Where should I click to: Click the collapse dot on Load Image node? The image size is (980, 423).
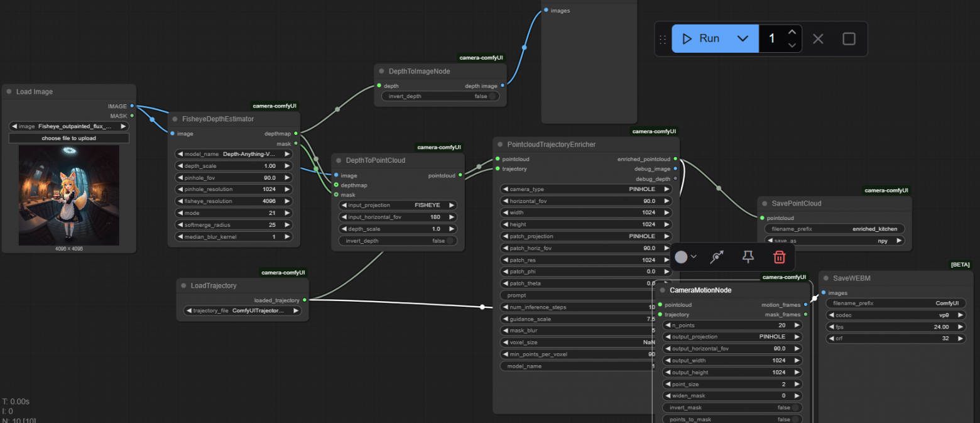pyautogui.click(x=9, y=92)
